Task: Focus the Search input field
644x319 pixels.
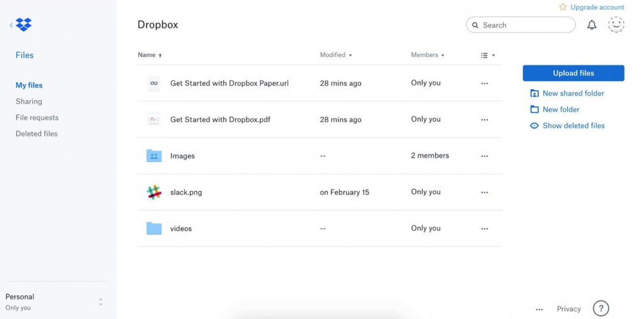Action: tap(521, 25)
